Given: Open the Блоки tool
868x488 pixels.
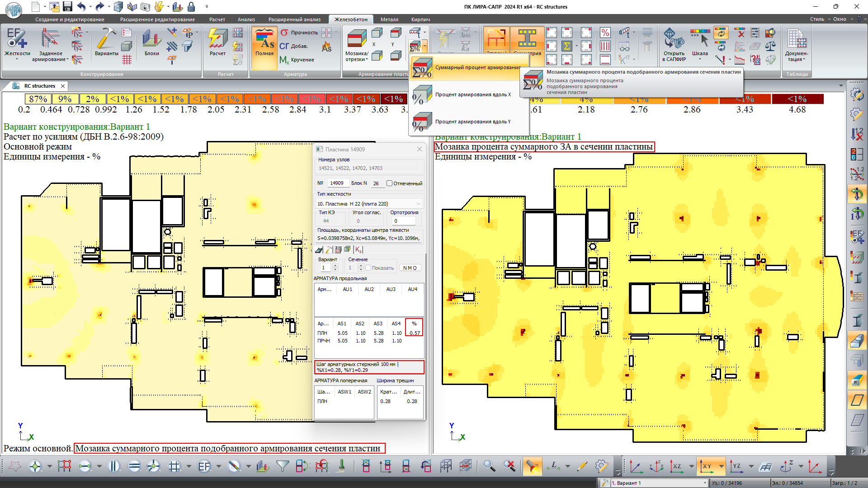Looking at the screenshot, I should point(151,39).
